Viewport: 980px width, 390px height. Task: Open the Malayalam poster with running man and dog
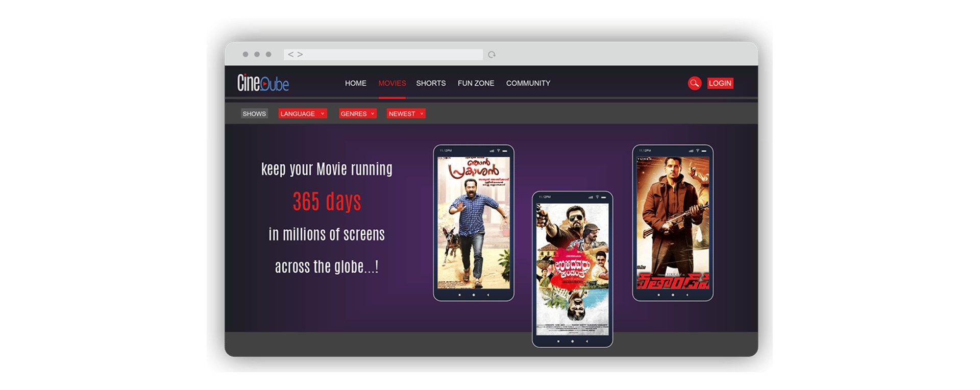tap(474, 223)
